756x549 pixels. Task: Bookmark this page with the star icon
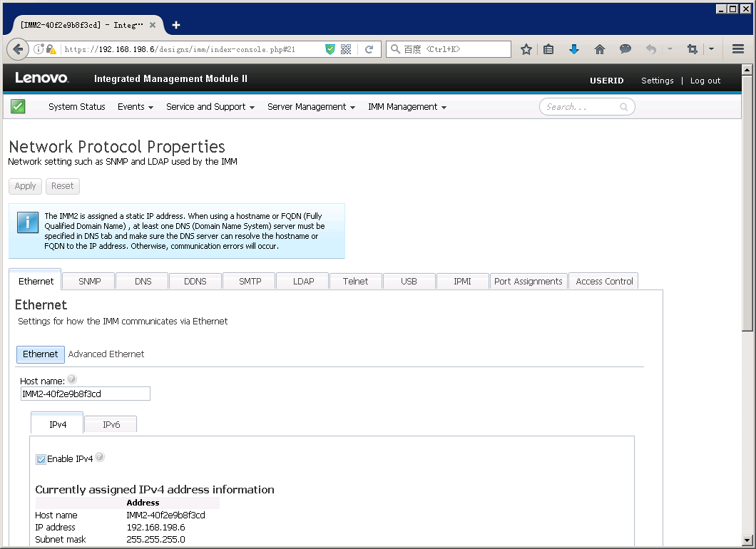tap(526, 49)
